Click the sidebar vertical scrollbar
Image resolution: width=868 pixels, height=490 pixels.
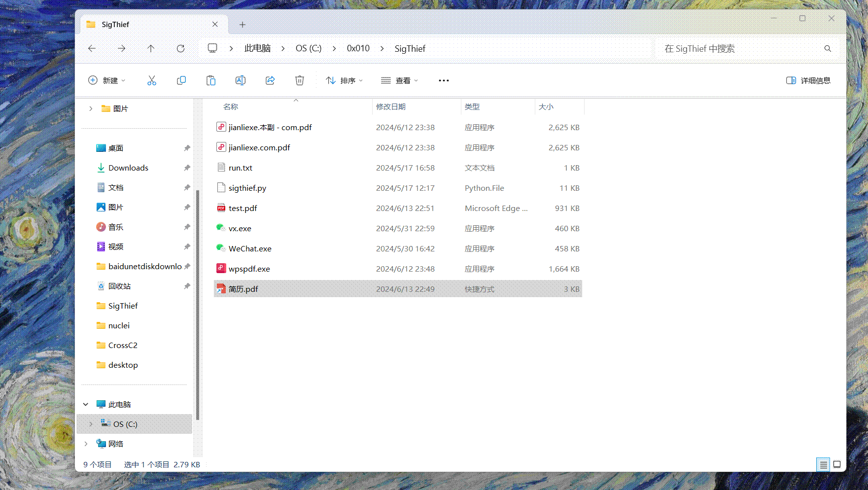[198, 305]
